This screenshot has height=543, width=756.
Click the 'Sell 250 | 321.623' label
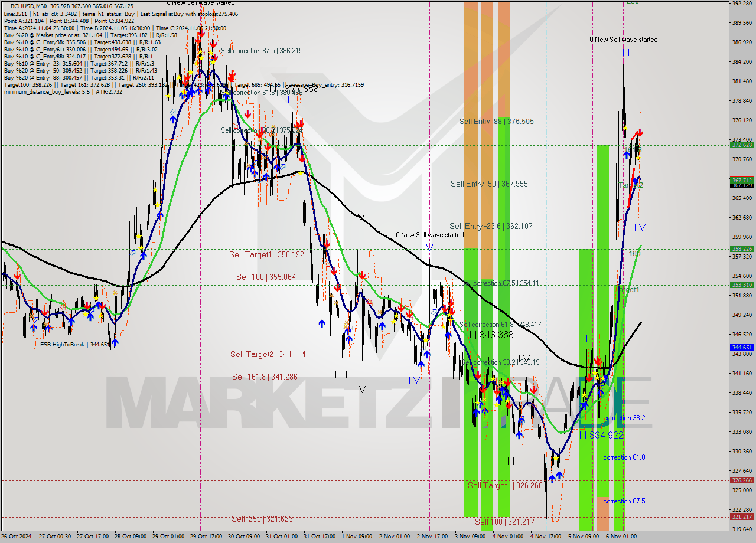pos(262,519)
